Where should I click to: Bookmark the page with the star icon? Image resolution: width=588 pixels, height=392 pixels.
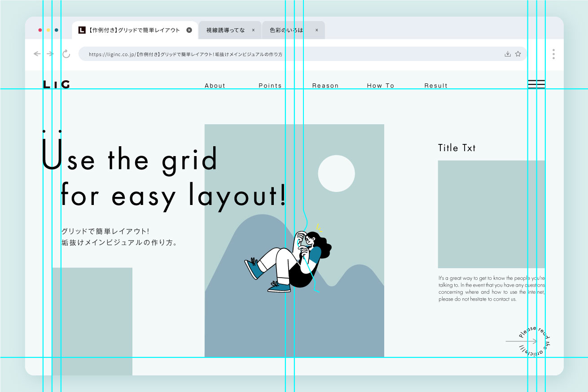[x=518, y=54]
